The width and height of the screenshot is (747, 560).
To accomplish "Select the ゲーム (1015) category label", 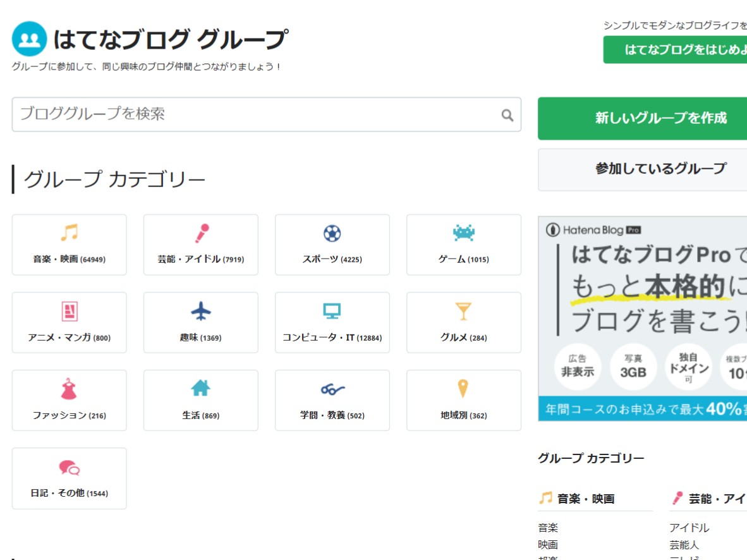I will pyautogui.click(x=463, y=259).
